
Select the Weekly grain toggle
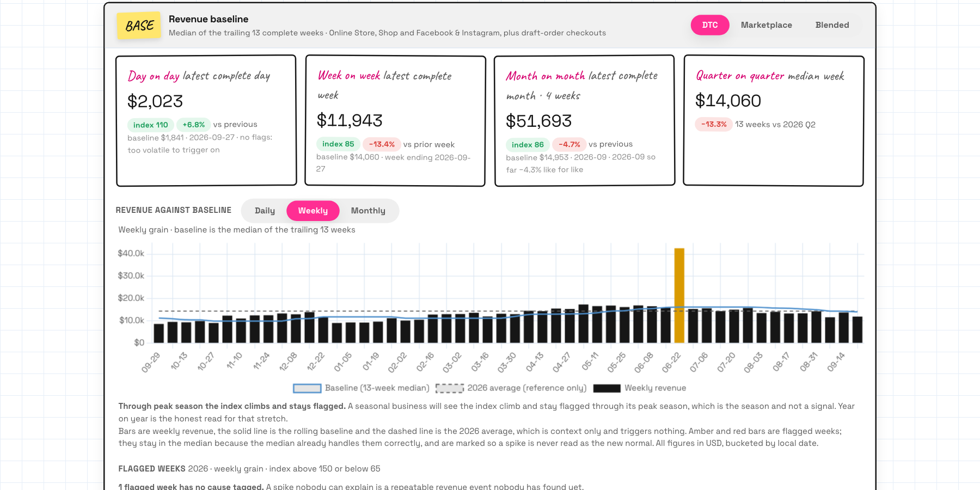tap(313, 211)
